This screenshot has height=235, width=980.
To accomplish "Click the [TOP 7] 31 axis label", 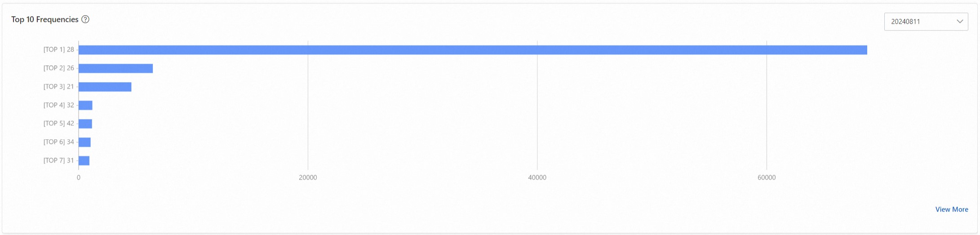I will pyautogui.click(x=58, y=160).
